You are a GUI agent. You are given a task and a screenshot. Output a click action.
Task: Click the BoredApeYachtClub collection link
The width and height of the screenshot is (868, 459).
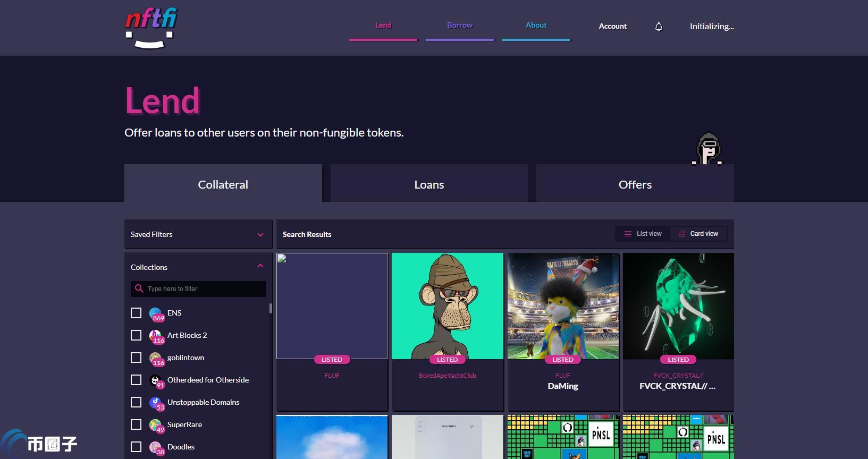[x=448, y=376]
